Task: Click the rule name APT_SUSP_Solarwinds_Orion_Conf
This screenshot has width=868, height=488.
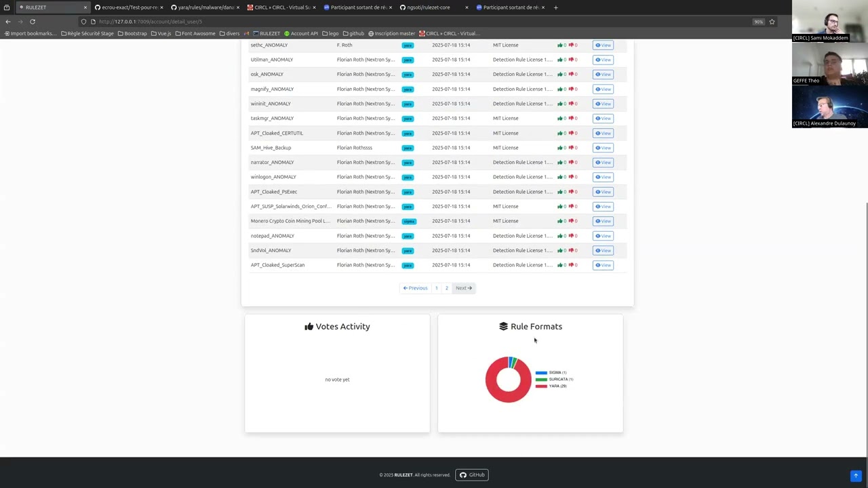Action: coord(291,206)
